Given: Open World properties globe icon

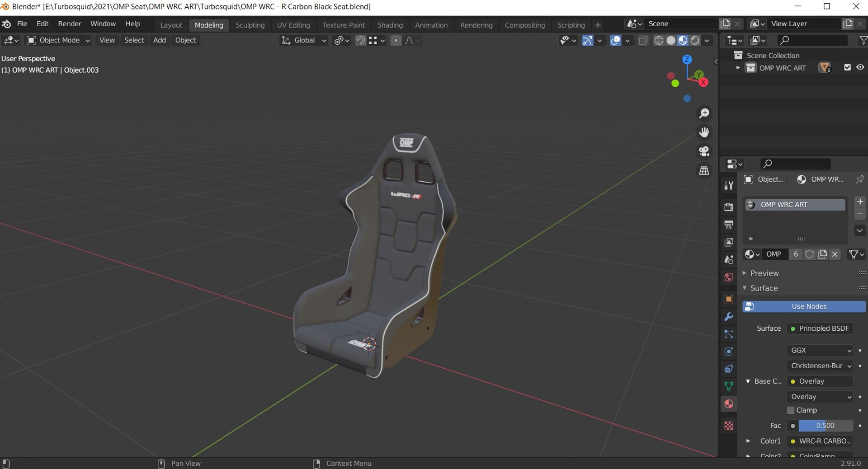Looking at the screenshot, I should (x=729, y=277).
